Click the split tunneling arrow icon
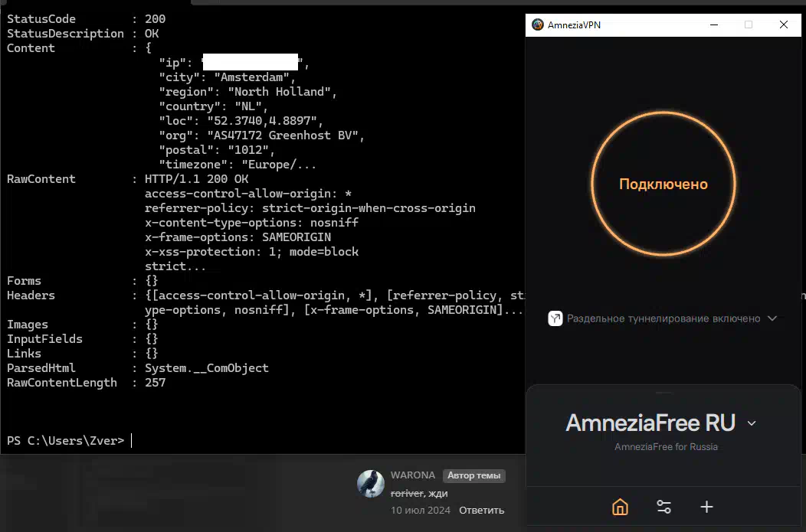Screen dimensions: 806x532 555,318
